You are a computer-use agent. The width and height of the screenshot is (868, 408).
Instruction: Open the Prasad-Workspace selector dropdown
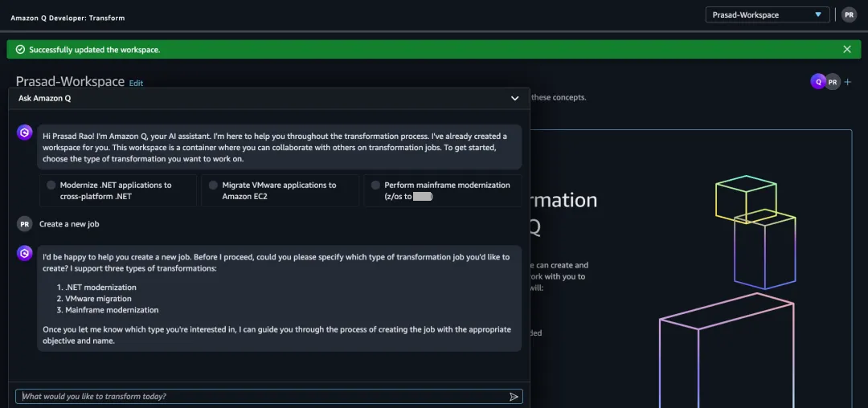768,15
